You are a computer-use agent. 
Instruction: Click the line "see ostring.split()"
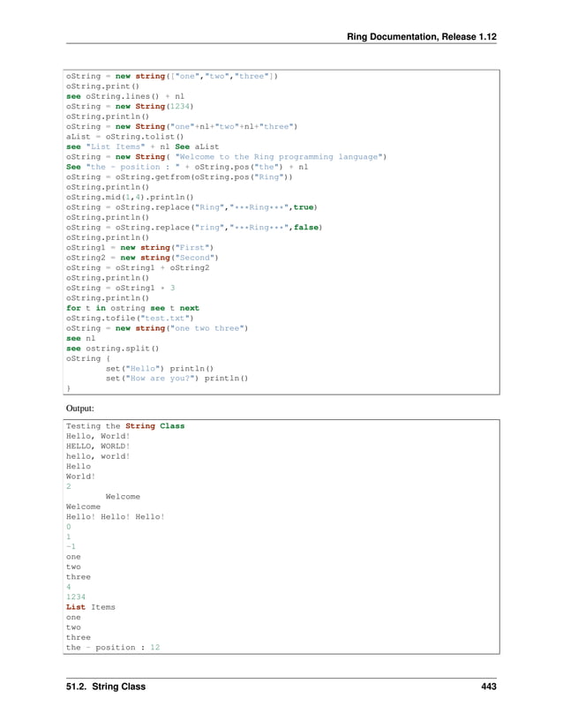pos(112,349)
